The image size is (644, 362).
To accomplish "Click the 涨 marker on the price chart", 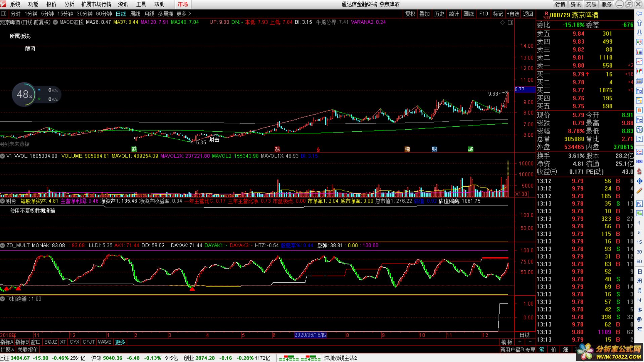I will [x=277, y=149].
